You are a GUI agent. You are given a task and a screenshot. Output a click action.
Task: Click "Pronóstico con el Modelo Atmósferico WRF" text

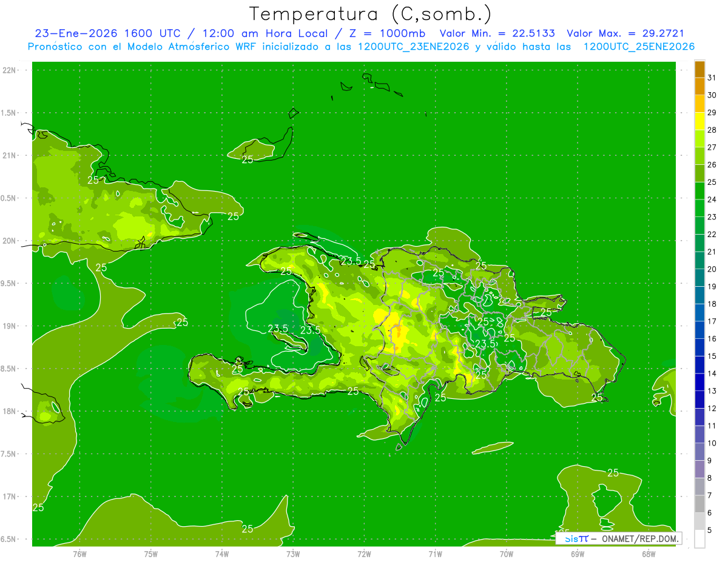coord(143,47)
